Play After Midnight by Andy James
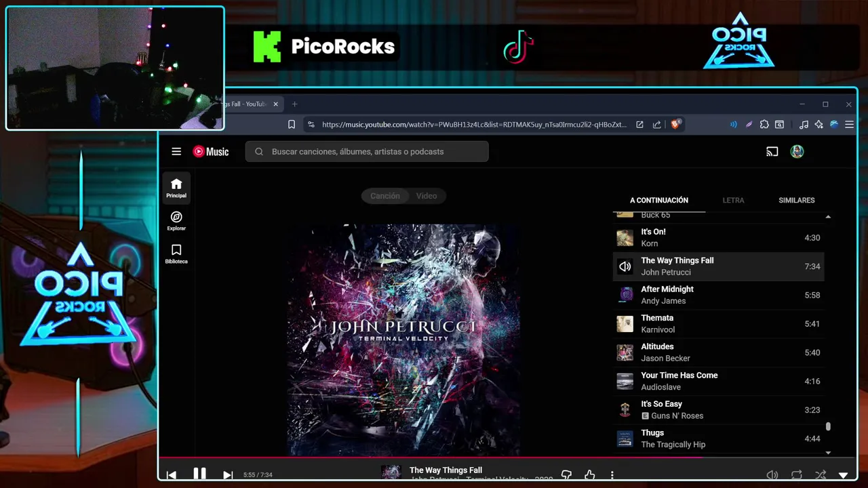 tap(719, 295)
